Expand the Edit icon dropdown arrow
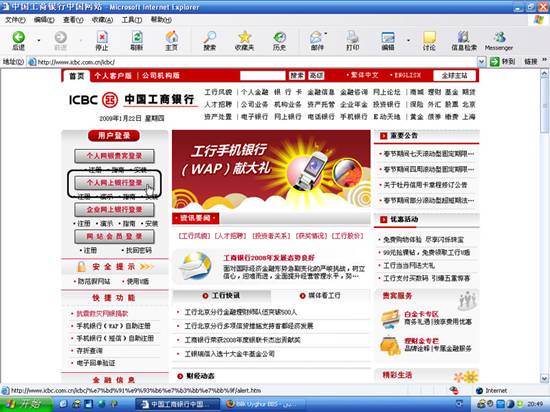The height and width of the screenshot is (412, 550). [x=408, y=41]
